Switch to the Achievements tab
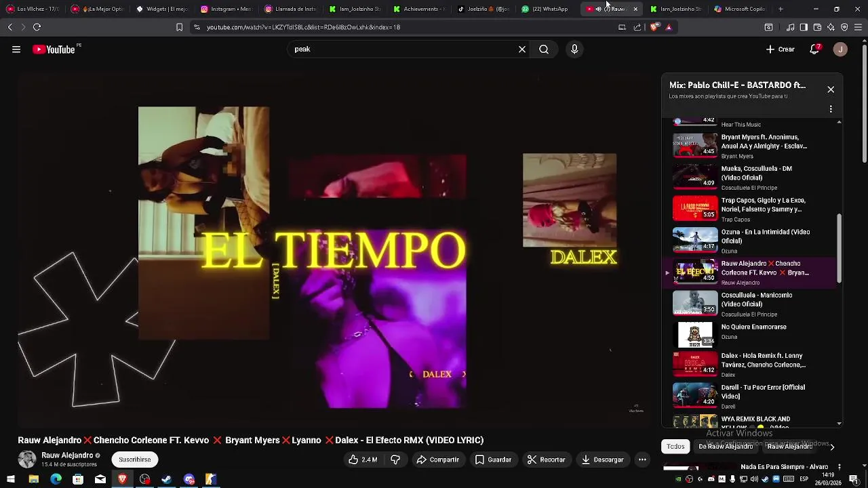This screenshot has height=488, width=868. tap(418, 9)
